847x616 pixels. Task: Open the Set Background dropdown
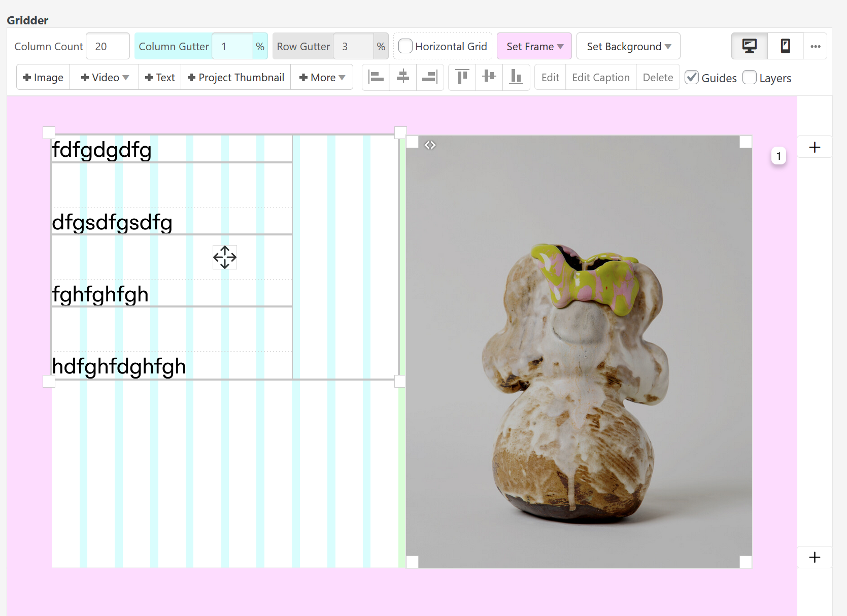coord(628,46)
